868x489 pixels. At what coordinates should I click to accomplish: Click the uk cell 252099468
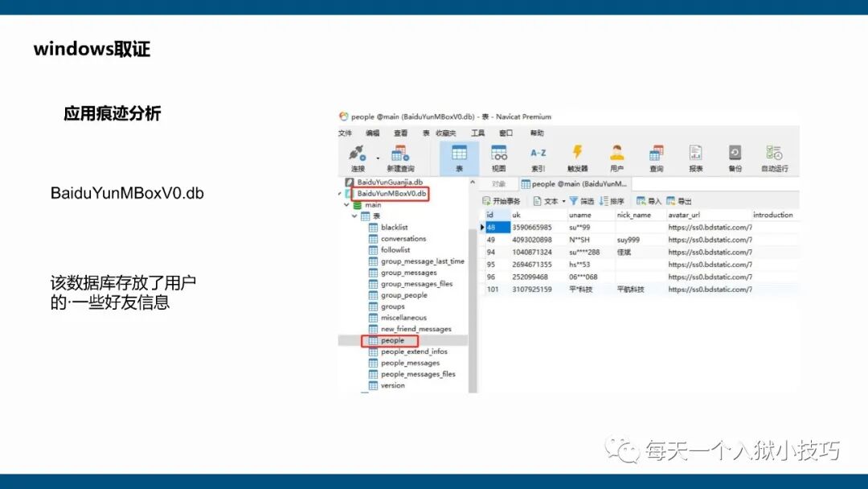pos(538,277)
